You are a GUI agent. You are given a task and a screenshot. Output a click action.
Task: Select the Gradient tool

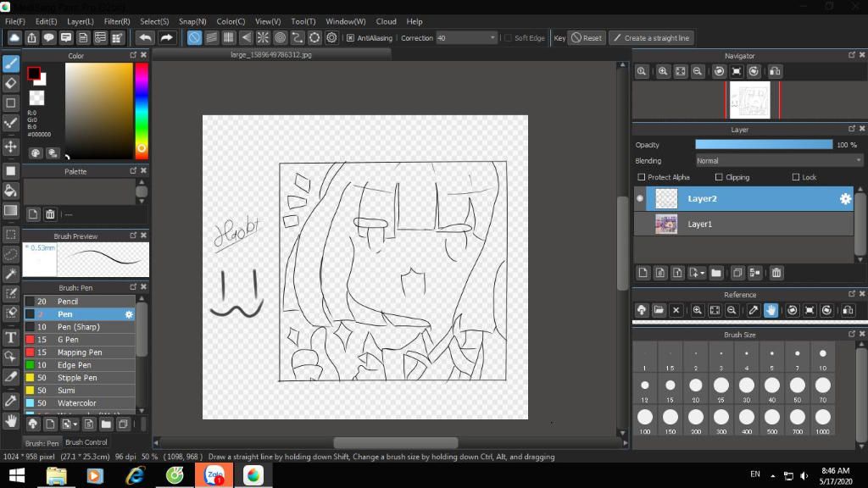tap(10, 210)
